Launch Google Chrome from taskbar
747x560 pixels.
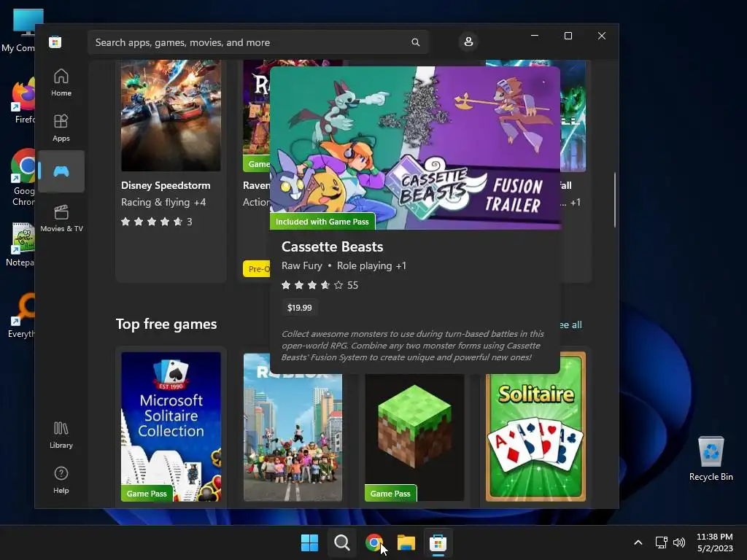374,542
